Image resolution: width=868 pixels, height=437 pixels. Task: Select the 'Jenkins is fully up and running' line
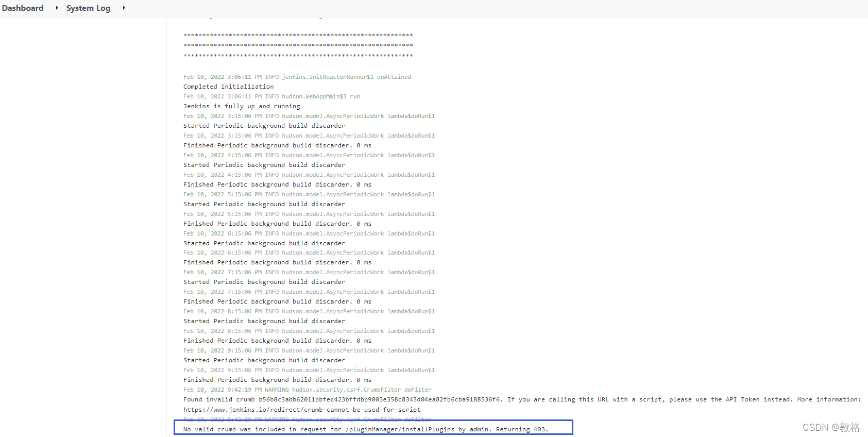(242, 106)
